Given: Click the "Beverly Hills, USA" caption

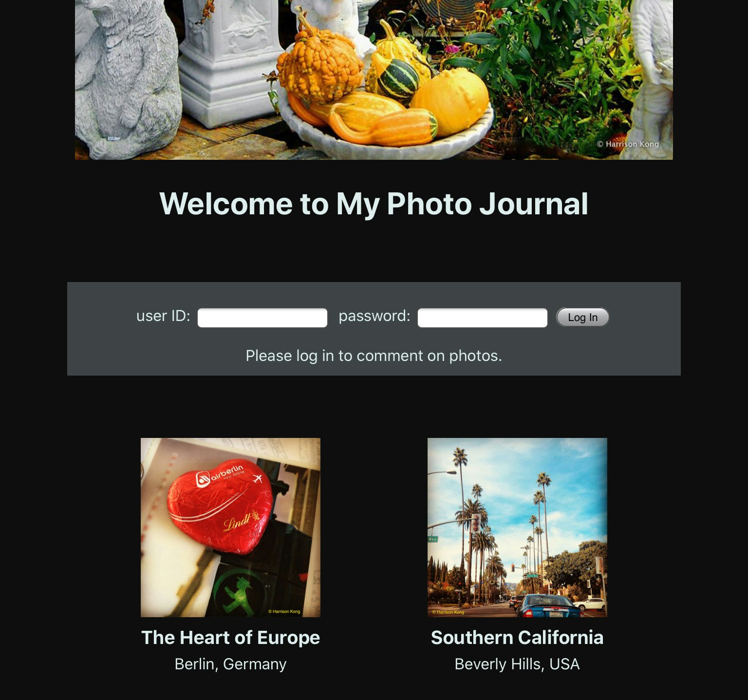Looking at the screenshot, I should [x=517, y=664].
